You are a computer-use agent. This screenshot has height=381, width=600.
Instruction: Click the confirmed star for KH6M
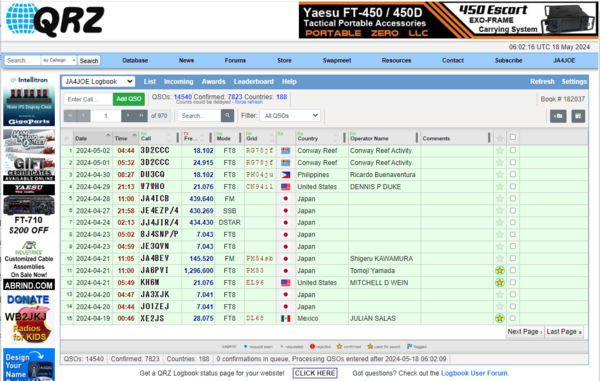click(500, 283)
